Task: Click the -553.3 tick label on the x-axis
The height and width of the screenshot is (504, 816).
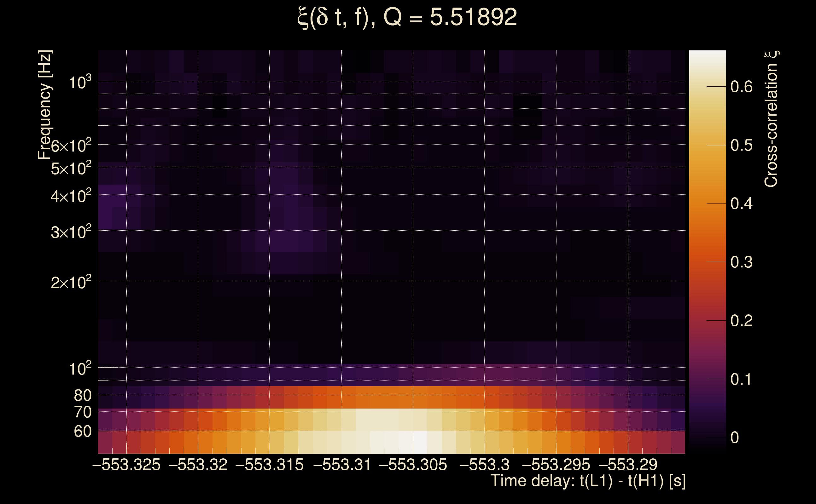Action: [x=484, y=465]
